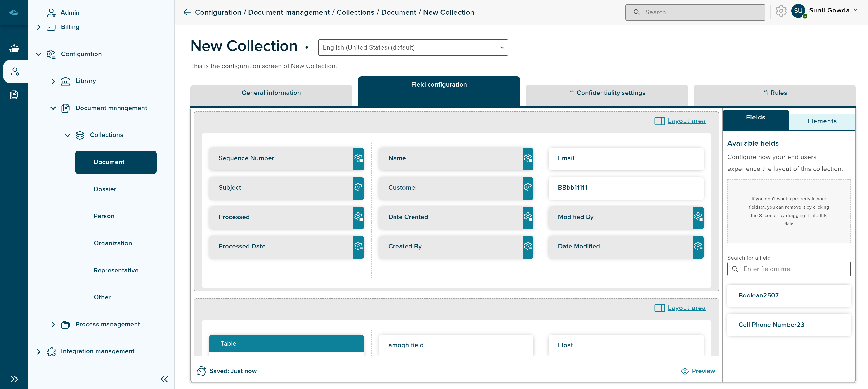Screen dimensions: 868x389
Task: Switch to General information tab
Action: pyautogui.click(x=271, y=93)
